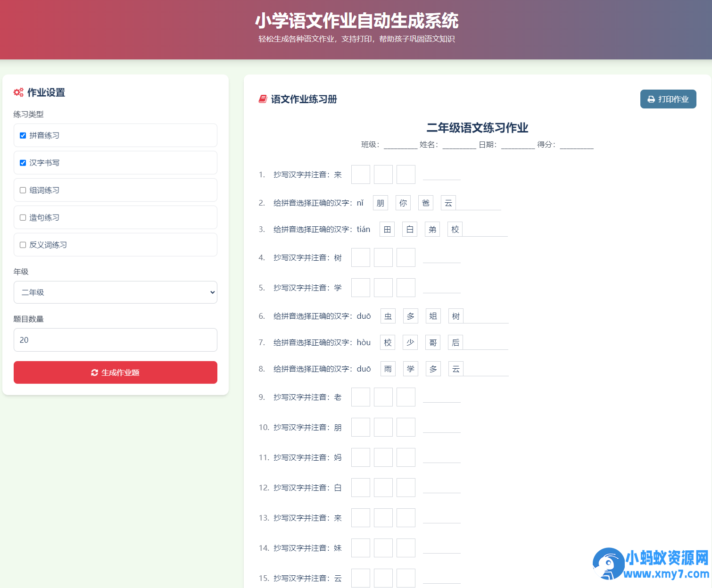Select character 田 for pinyin tián
Image resolution: width=712 pixels, height=588 pixels.
pyautogui.click(x=386, y=229)
